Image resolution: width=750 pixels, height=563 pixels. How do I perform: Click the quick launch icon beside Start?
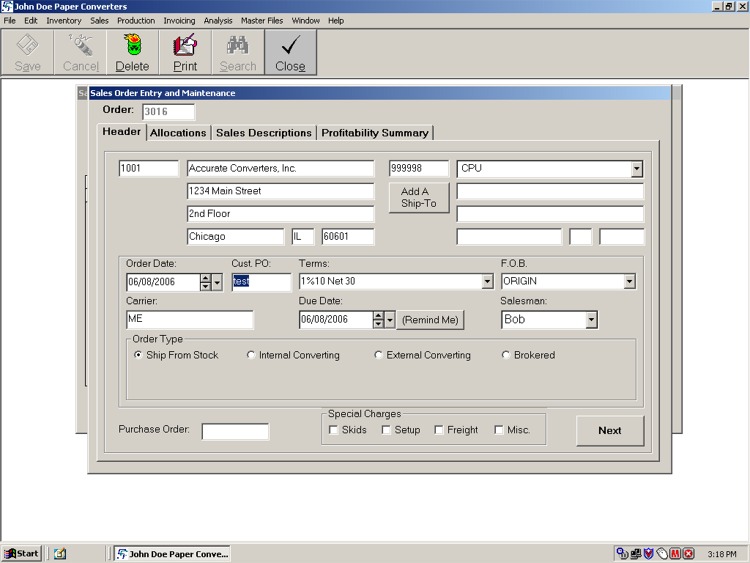click(60, 554)
